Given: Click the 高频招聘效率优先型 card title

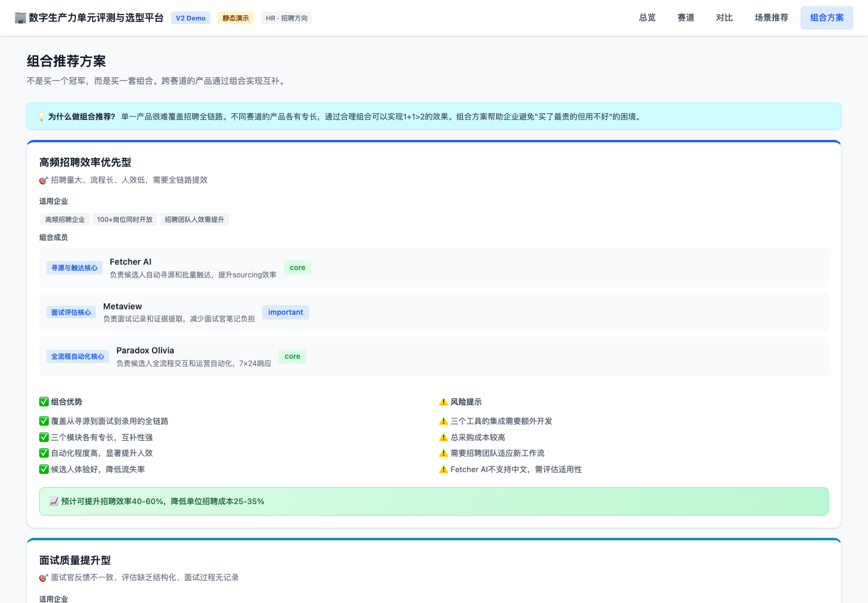Looking at the screenshot, I should (x=85, y=162).
